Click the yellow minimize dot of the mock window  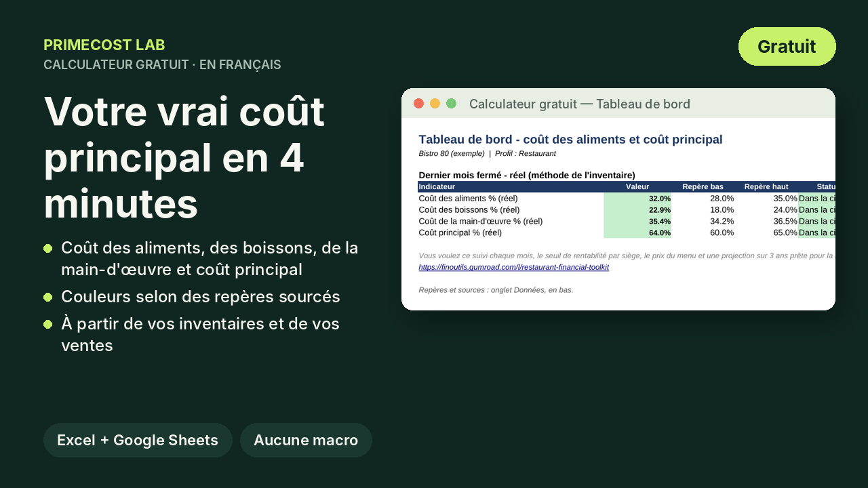tap(435, 104)
